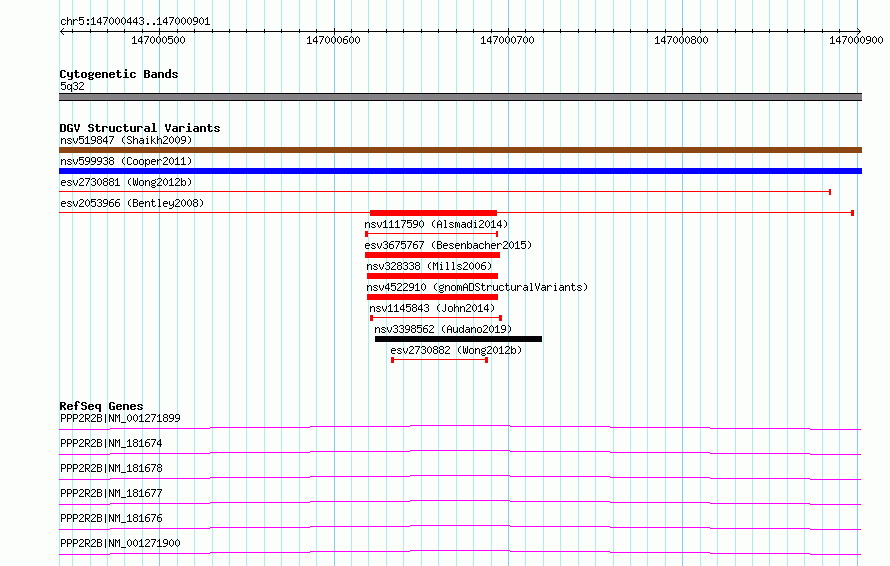Click the black nsv3398562 variant bar
890x566 pixels.
[459, 339]
